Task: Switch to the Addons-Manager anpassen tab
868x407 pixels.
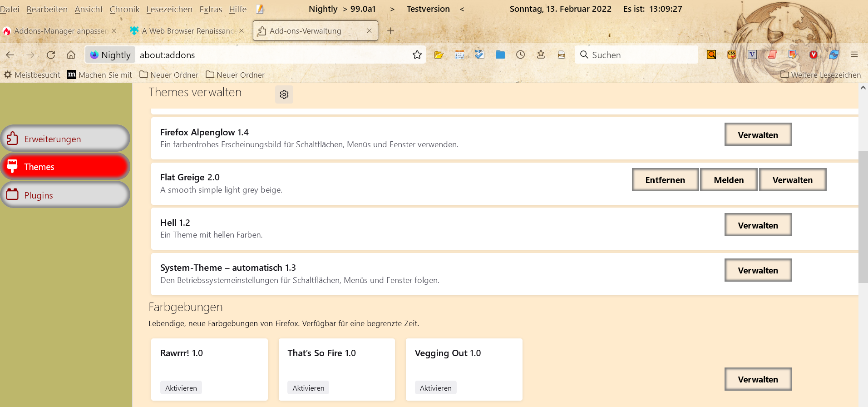Action: (60, 31)
